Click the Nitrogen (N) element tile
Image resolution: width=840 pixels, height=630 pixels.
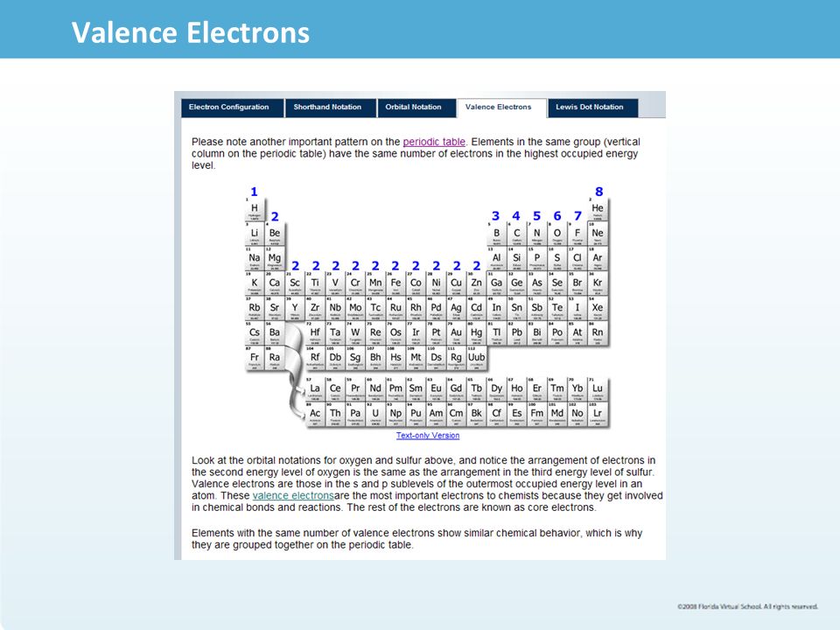tap(536, 234)
